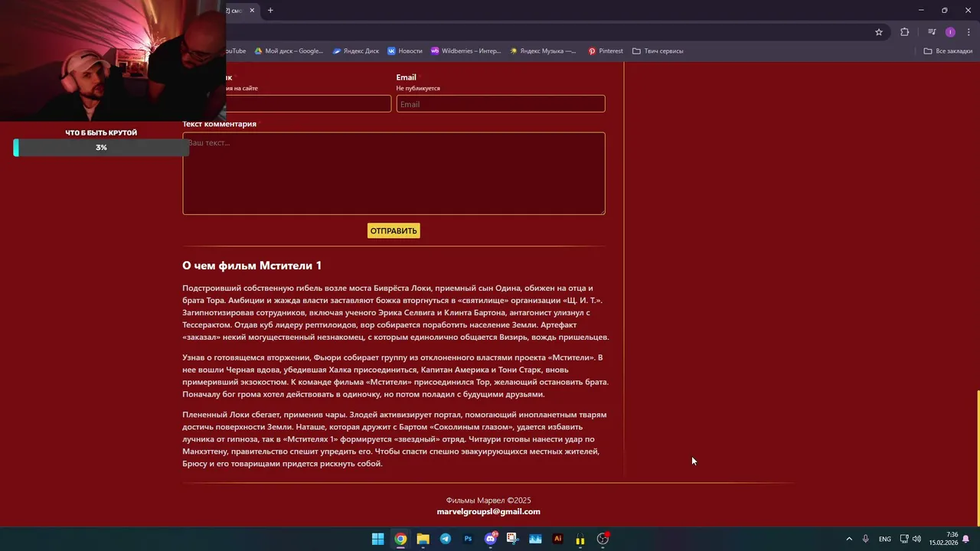Open the volume control in the tray
The image size is (980, 551).
pos(916,539)
